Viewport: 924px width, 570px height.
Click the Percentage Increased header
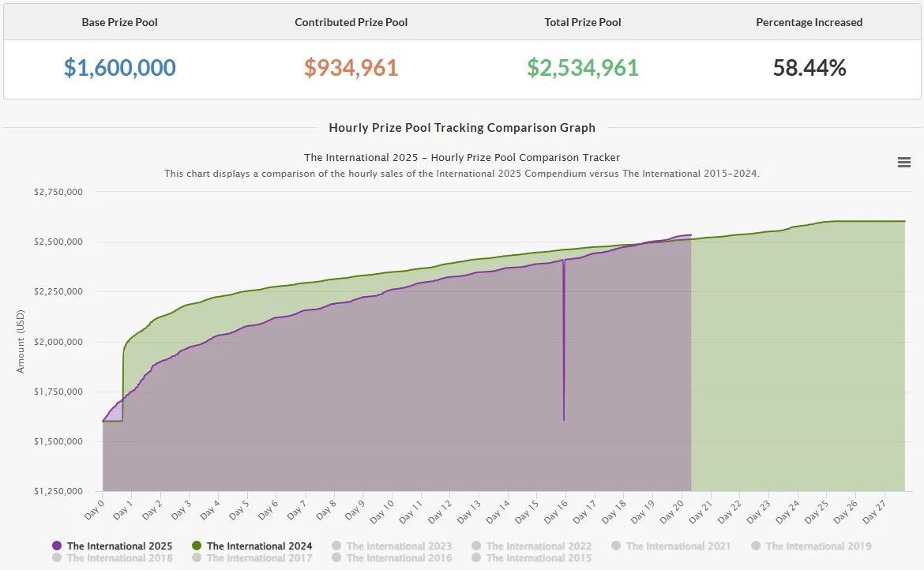coord(809,22)
